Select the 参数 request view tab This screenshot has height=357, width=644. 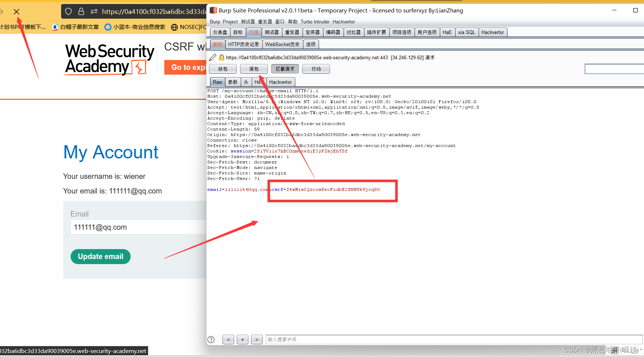click(233, 82)
